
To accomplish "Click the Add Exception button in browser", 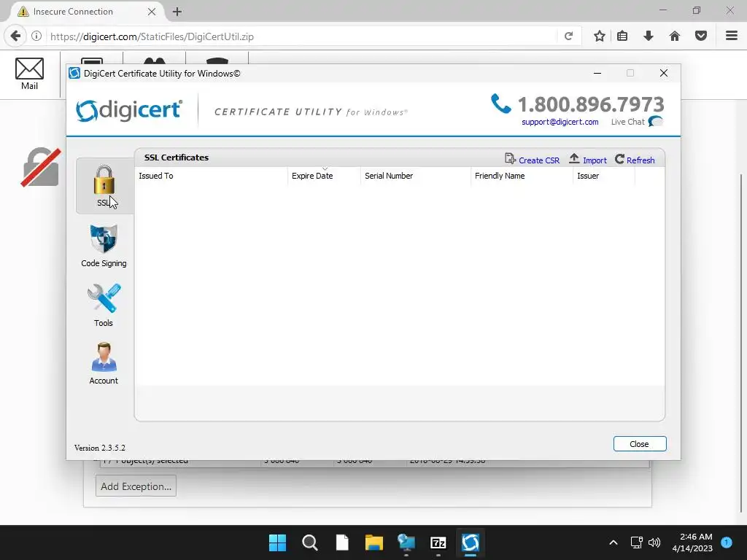I will tap(136, 486).
